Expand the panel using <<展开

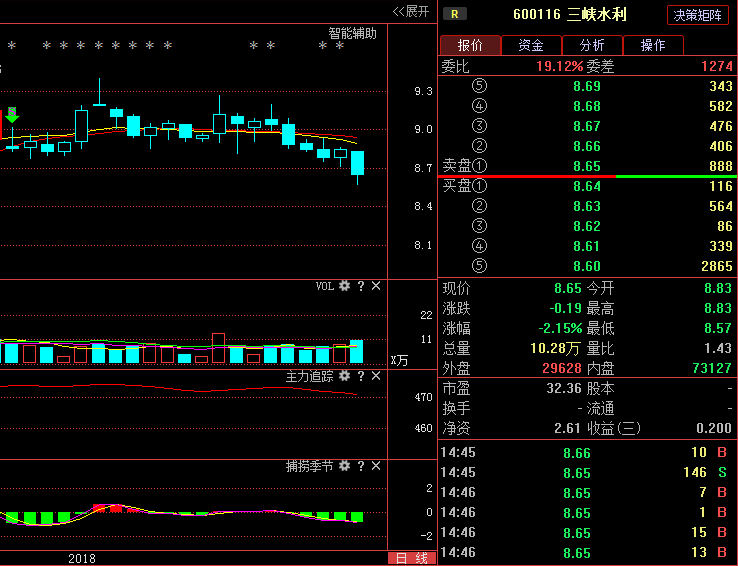(410, 11)
